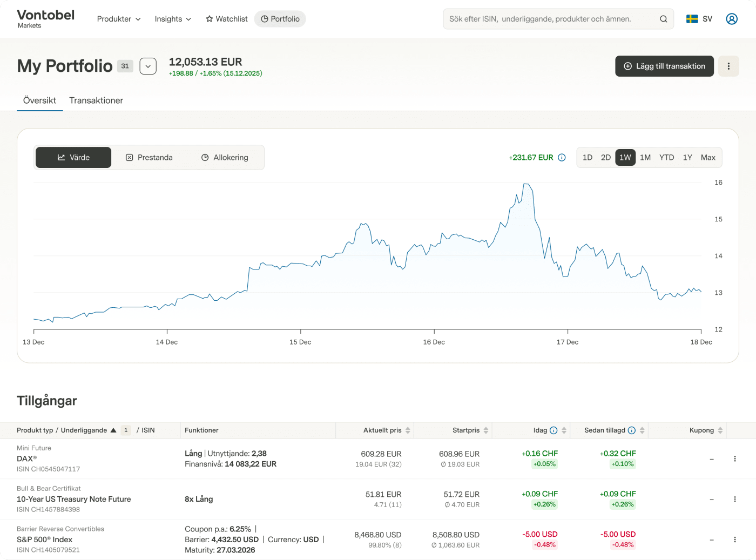Click ISIN CH1457884398 text

[48, 510]
